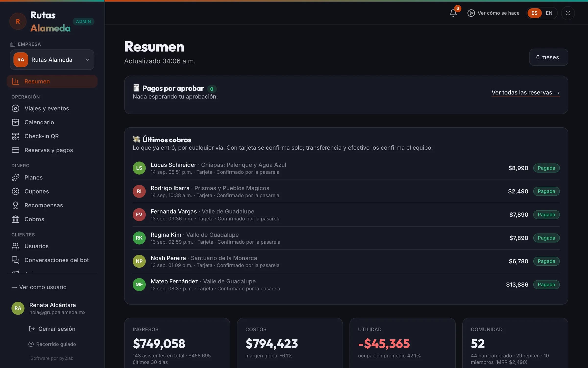Click the Recompensas award ribbon icon
This screenshot has height=368, width=588.
click(x=15, y=205)
